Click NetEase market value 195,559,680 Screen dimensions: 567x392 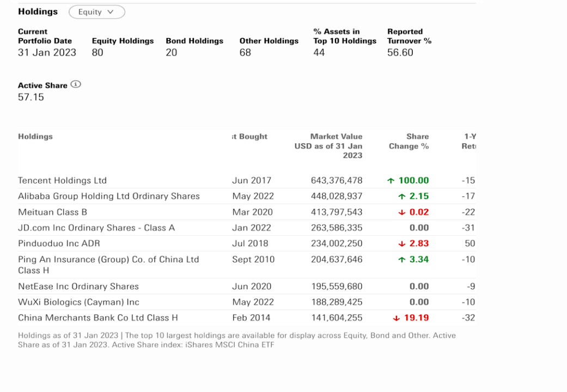(x=337, y=286)
